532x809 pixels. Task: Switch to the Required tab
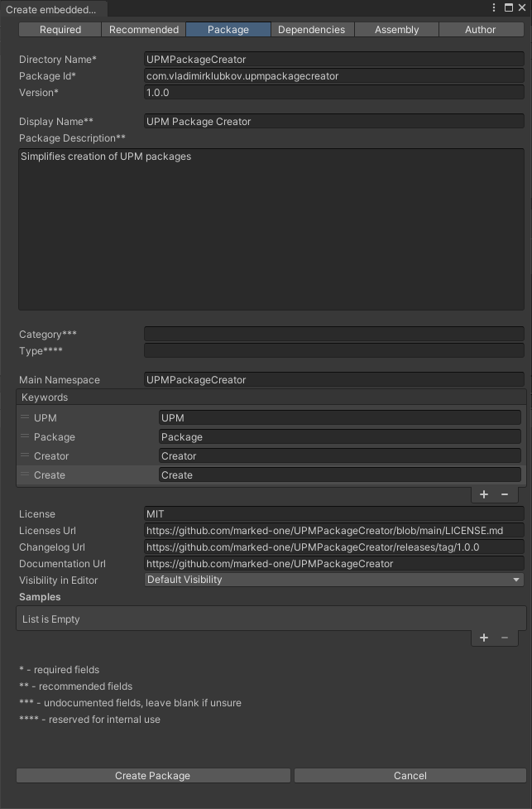pos(59,29)
